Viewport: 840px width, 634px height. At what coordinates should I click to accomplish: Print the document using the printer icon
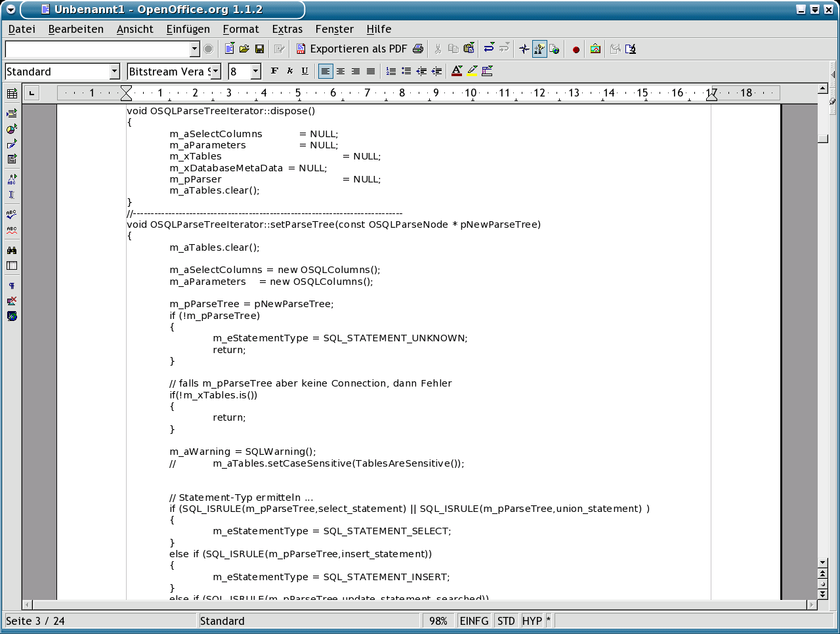417,49
